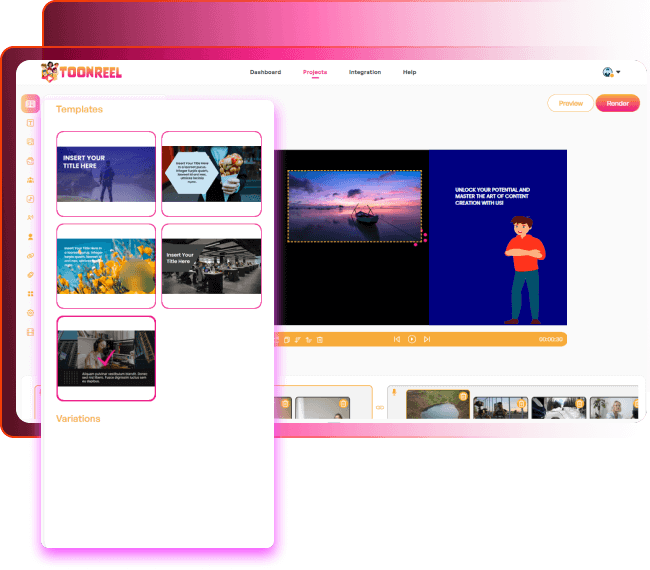Viewport: 650px width, 570px height.
Task: Select the sunset boat image on canvas
Action: [x=354, y=206]
